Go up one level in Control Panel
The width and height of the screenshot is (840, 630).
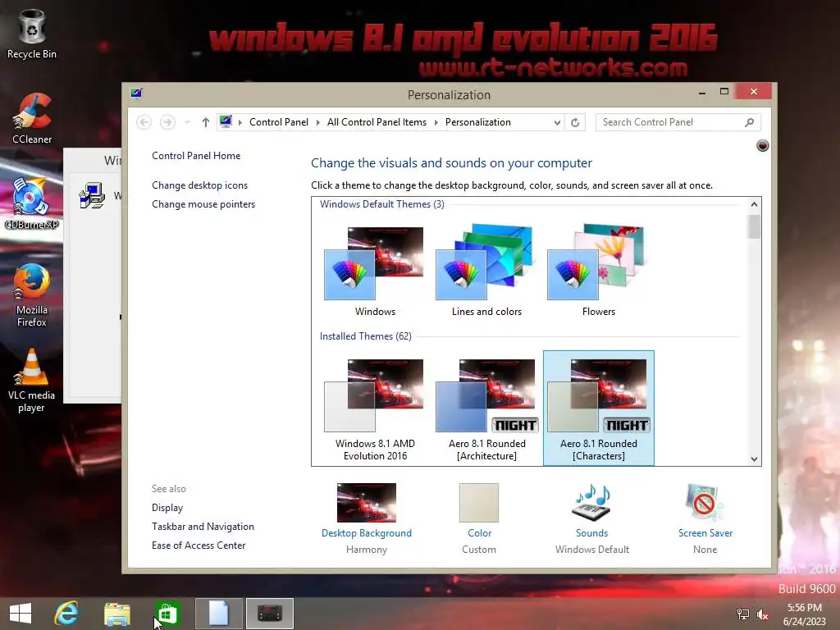[205, 122]
